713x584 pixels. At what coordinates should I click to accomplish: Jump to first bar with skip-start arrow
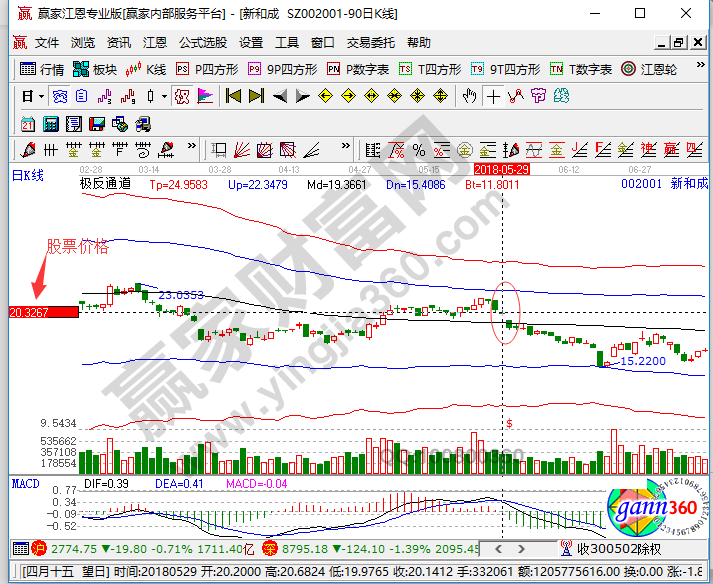234,96
